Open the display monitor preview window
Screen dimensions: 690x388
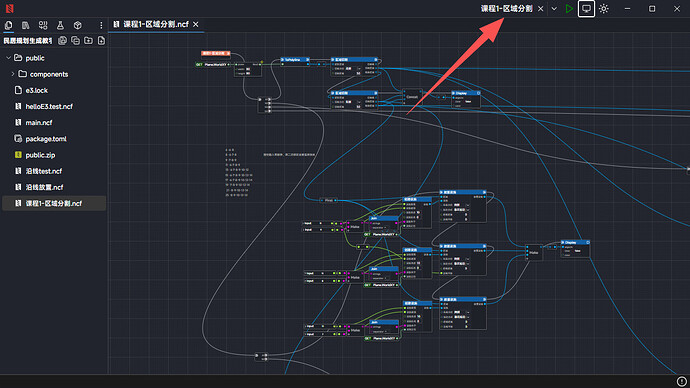[586, 8]
